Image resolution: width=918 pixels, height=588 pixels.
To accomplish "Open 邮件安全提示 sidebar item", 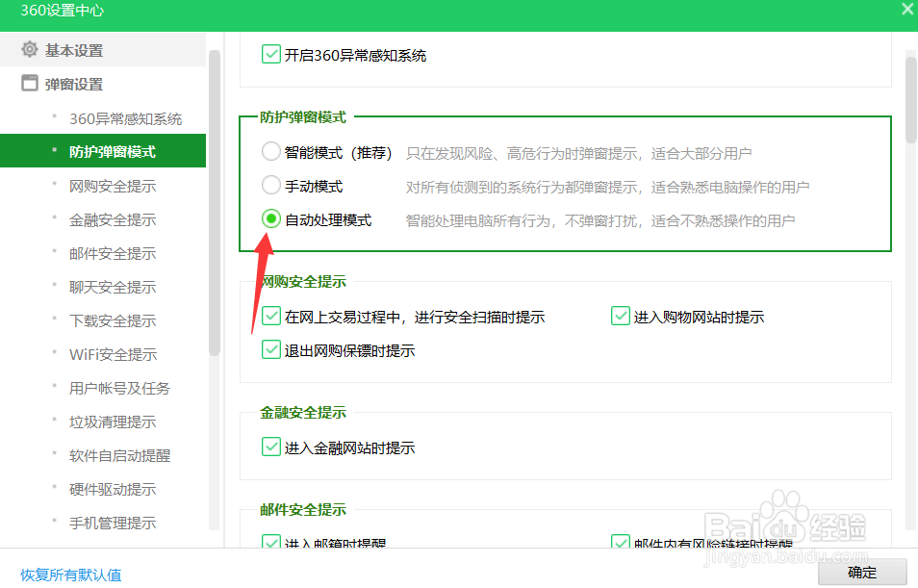I will point(113,254).
